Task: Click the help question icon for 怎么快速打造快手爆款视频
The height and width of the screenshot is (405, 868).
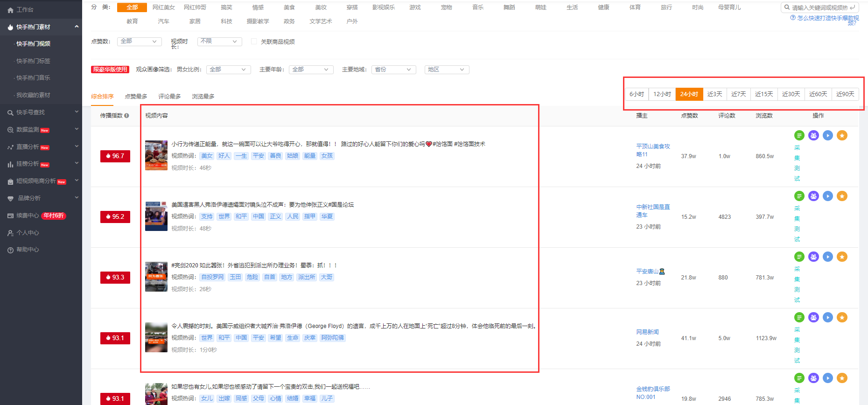Action: click(x=793, y=18)
